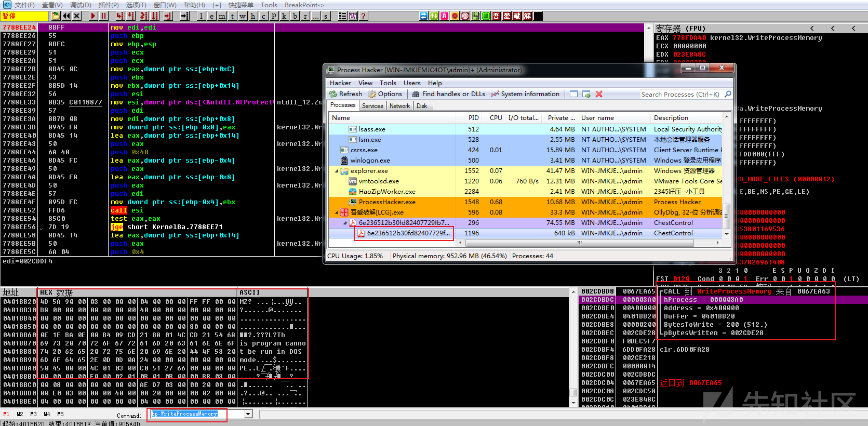Open file icon in debugger toolbar

(x=56, y=16)
